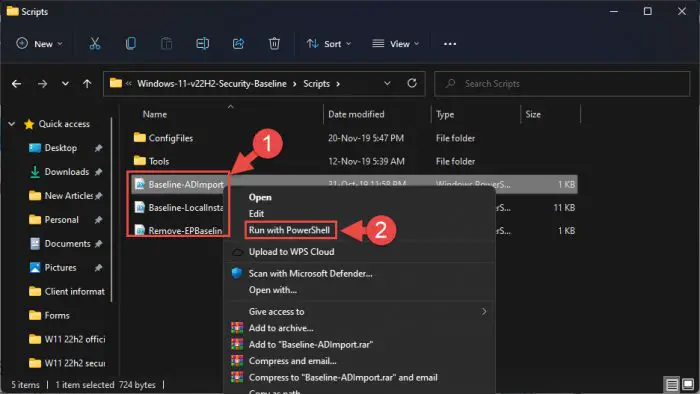Click the Paste clipboard icon
This screenshot has width=700, height=394.
pos(167,43)
